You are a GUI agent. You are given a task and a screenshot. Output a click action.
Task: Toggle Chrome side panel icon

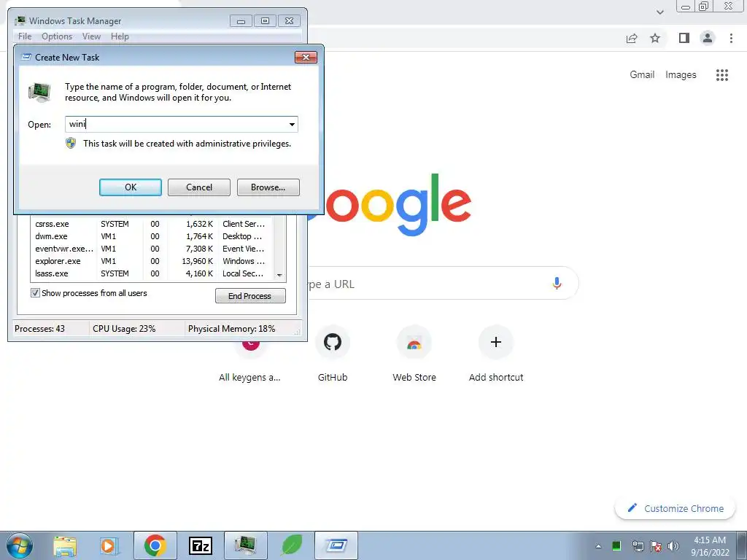click(684, 38)
